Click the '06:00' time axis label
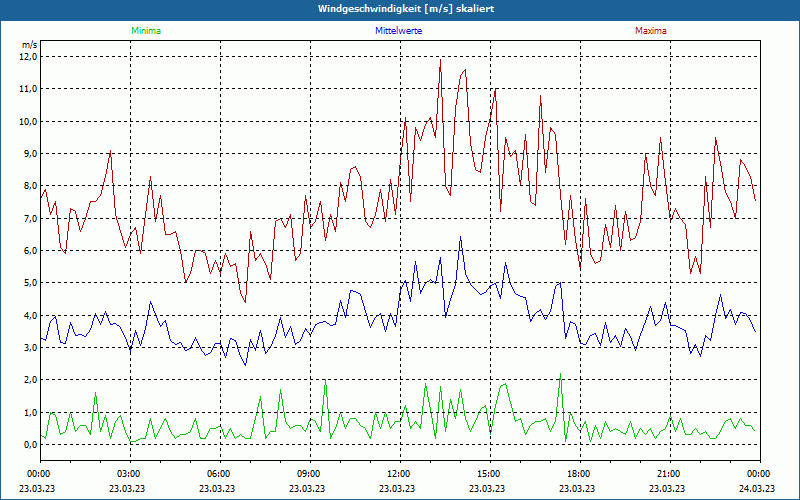Image resolution: width=800 pixels, height=500 pixels. click(220, 474)
